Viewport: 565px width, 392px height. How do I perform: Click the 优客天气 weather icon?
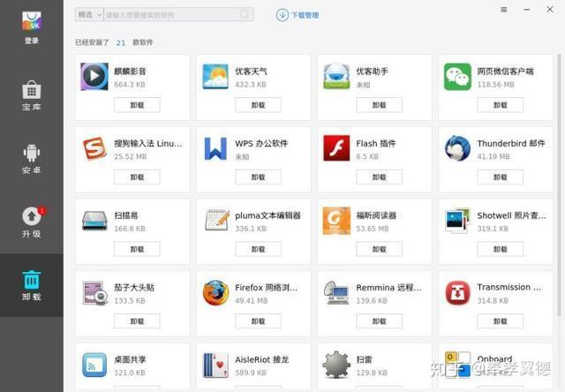pyautogui.click(x=215, y=77)
